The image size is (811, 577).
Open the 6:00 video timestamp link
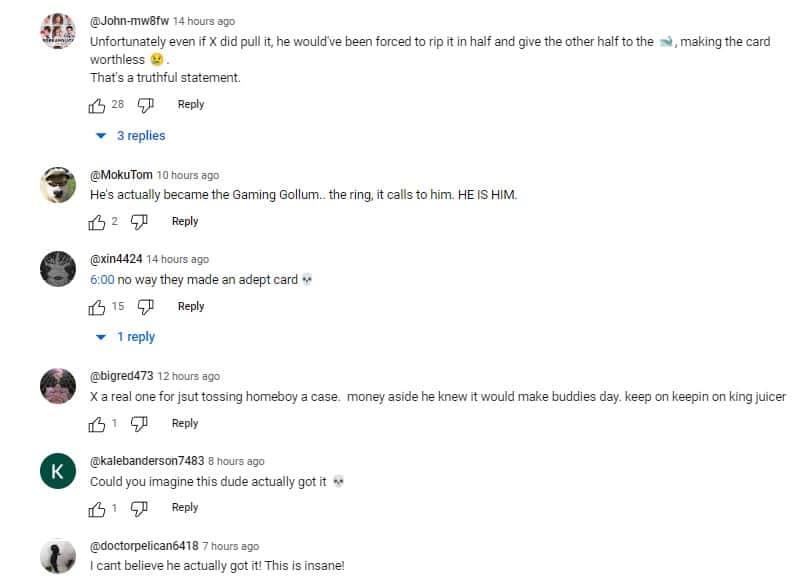click(100, 279)
